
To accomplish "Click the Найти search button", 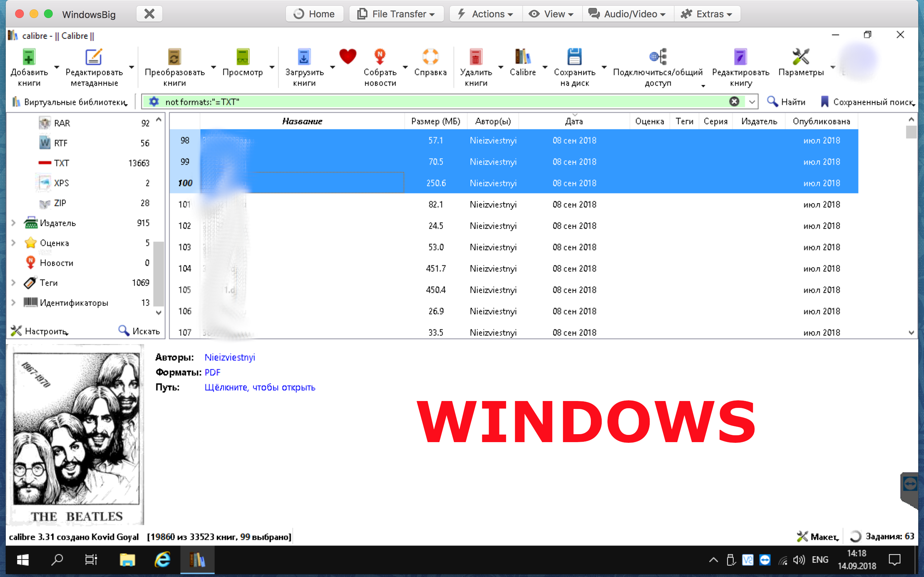I will 786,102.
